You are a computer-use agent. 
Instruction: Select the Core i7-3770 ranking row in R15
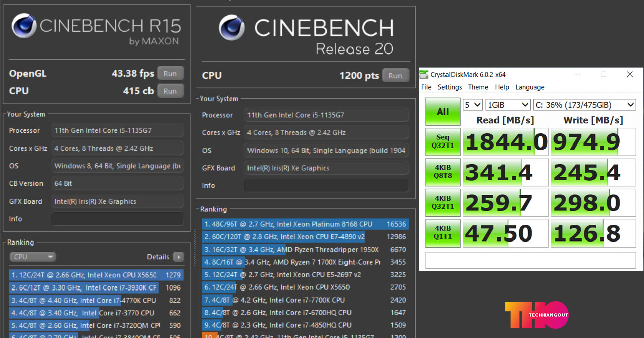[96, 313]
